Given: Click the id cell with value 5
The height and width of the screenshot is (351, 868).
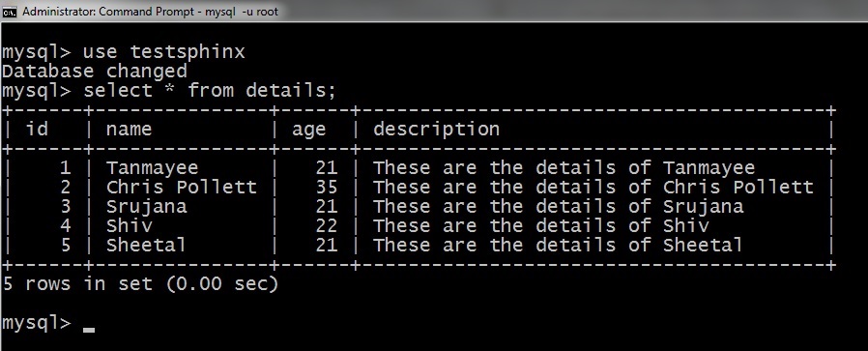Looking at the screenshot, I should tap(66, 245).
